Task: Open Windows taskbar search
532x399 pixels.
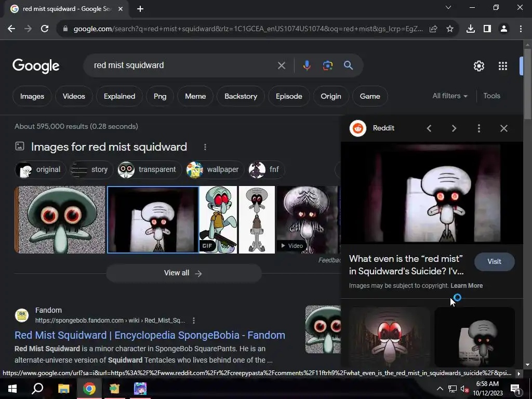Action: [37, 389]
